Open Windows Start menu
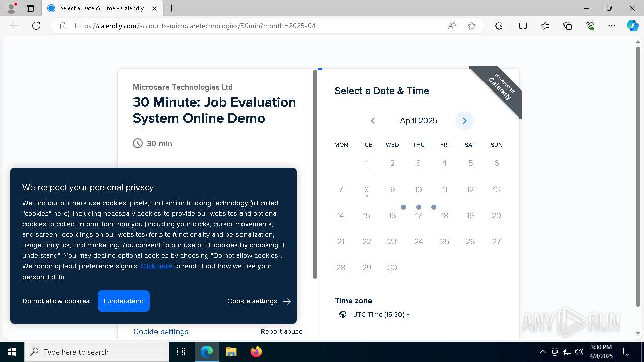The image size is (644, 362). (12, 352)
